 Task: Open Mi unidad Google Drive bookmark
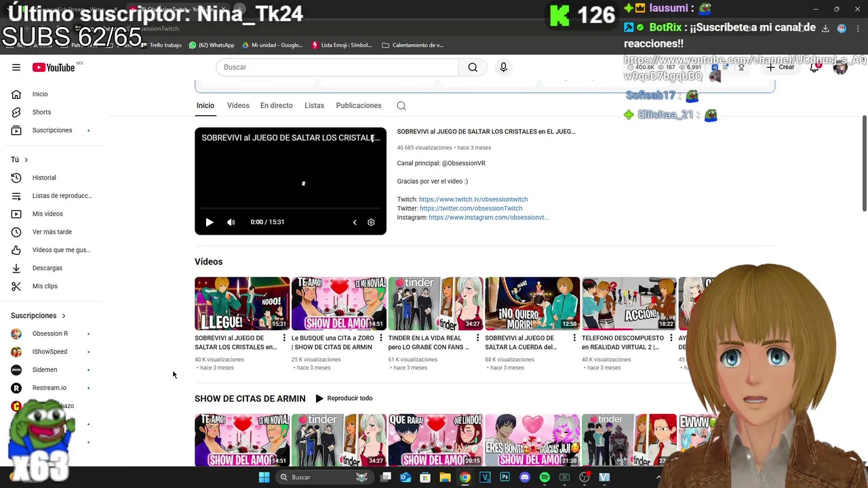tap(272, 45)
